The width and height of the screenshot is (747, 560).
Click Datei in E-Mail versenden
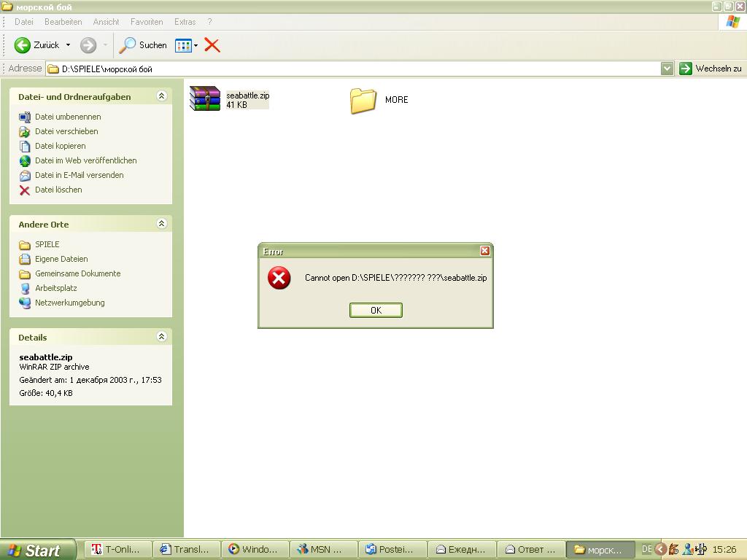[79, 175]
